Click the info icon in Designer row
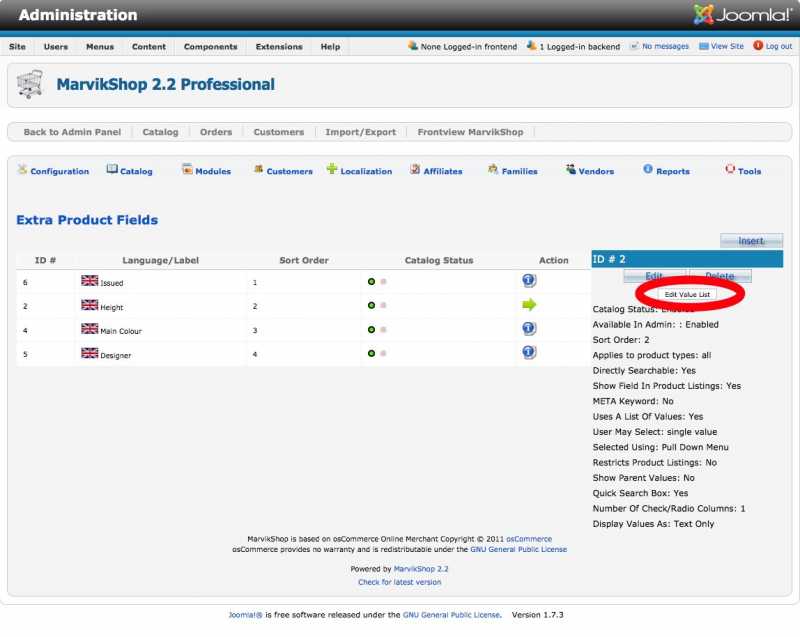 pyautogui.click(x=529, y=352)
